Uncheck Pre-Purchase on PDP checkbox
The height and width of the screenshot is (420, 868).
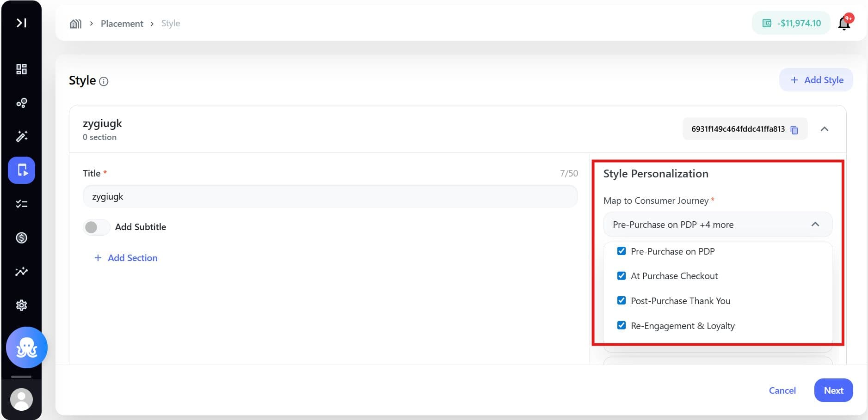622,251
